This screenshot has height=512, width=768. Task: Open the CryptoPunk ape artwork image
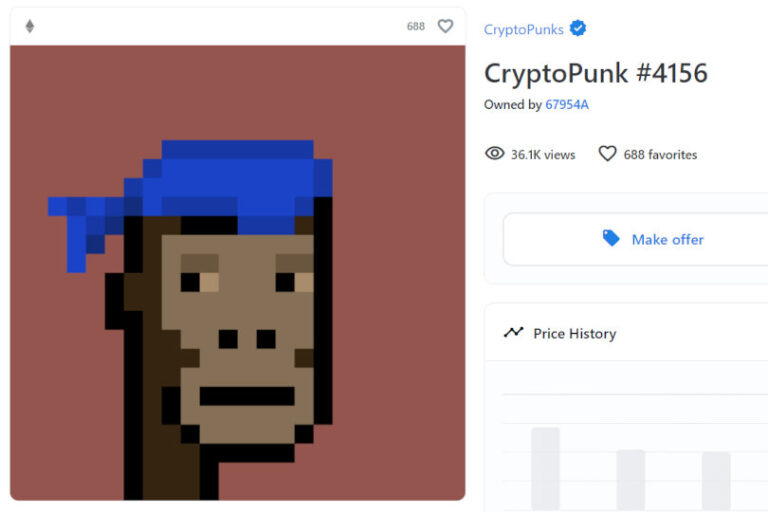tap(238, 273)
